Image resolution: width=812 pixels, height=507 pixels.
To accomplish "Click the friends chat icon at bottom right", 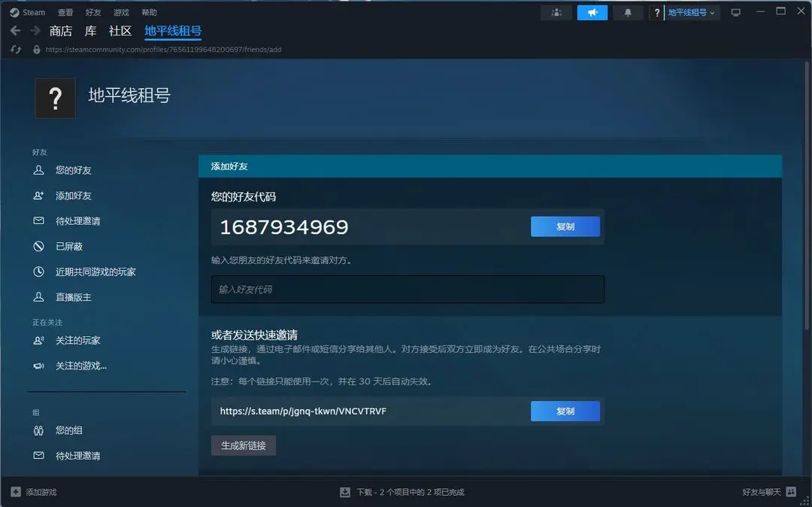I will (x=791, y=491).
